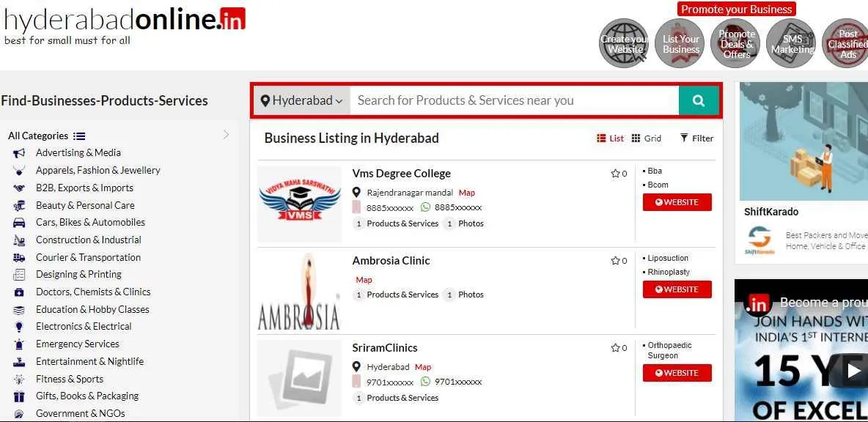Open the Create your Website circle icon

625,44
